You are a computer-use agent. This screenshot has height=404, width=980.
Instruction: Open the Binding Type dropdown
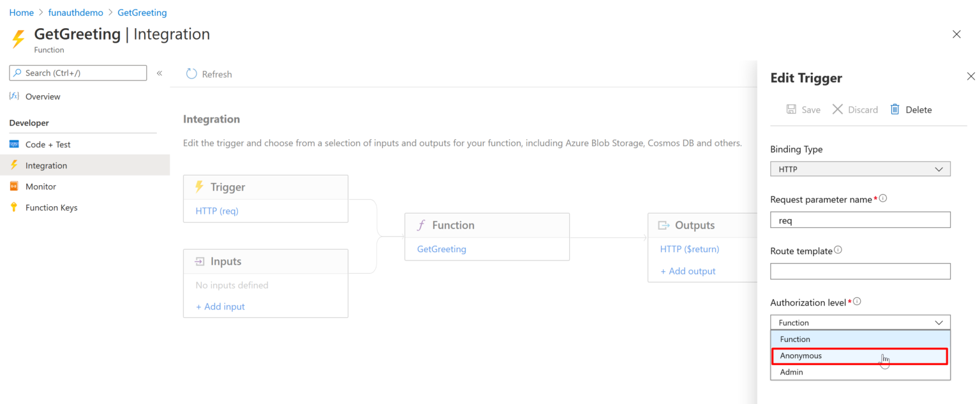(860, 168)
